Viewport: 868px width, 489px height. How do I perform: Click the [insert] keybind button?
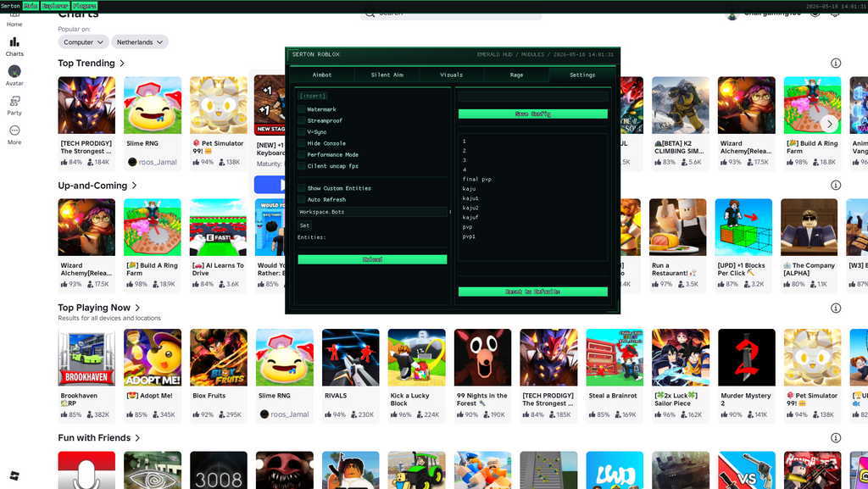point(312,96)
